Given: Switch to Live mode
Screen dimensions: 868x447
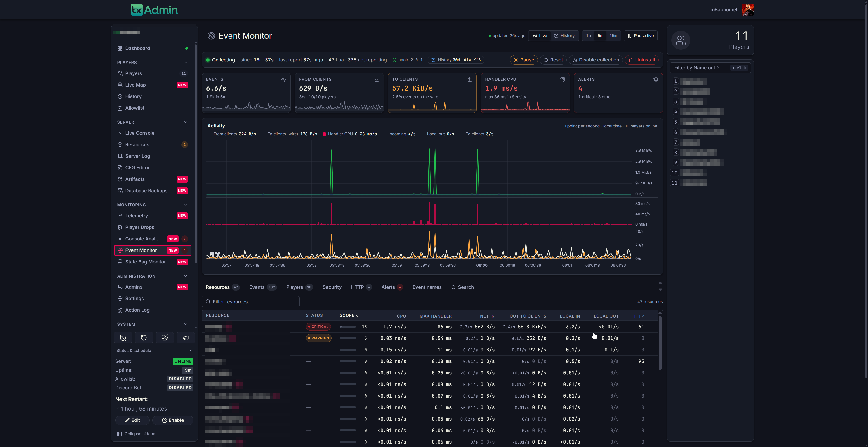Looking at the screenshot, I should [x=540, y=36].
